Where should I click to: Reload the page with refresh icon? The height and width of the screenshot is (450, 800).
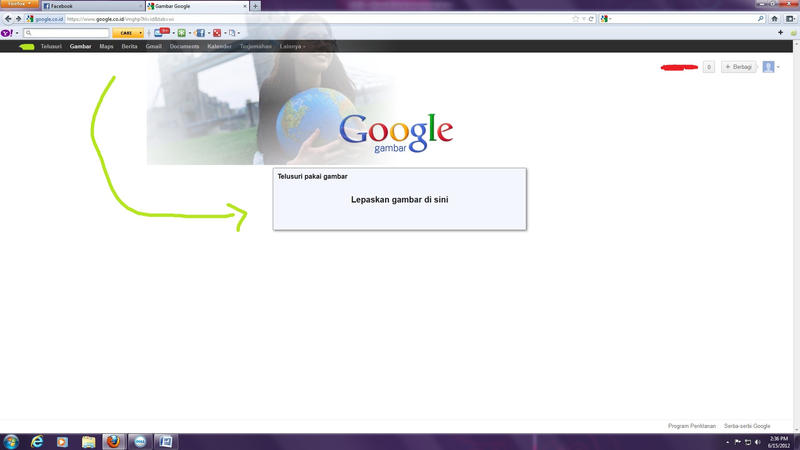pos(591,19)
